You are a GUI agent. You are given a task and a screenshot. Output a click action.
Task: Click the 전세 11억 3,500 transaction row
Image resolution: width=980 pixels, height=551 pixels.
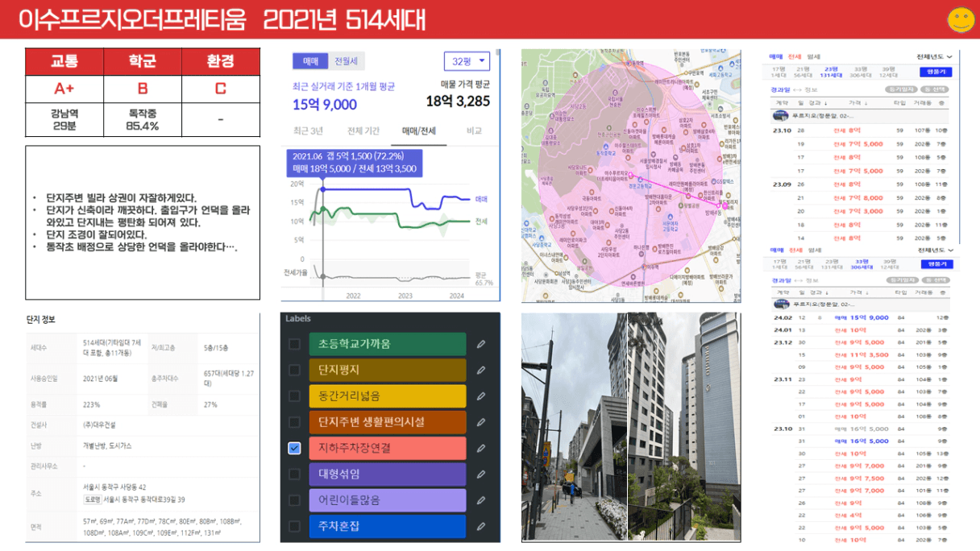(x=860, y=354)
